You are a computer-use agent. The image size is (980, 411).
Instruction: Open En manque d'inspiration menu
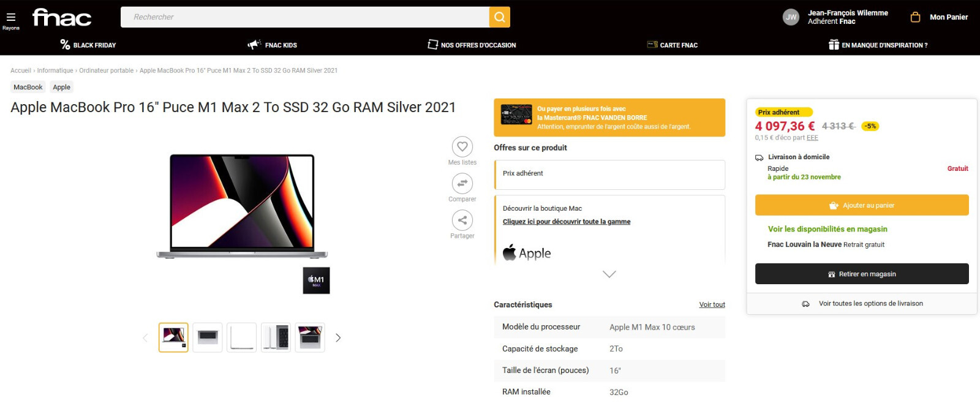pos(878,45)
